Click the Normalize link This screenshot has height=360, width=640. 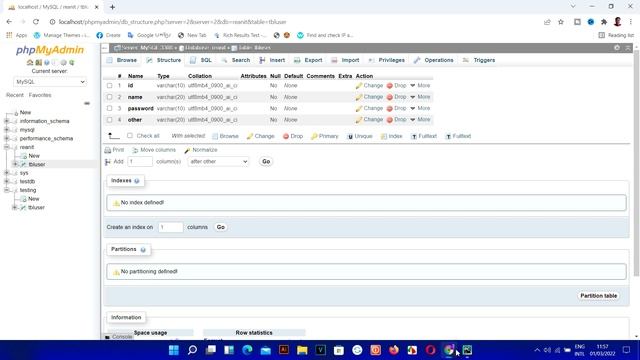point(201,150)
